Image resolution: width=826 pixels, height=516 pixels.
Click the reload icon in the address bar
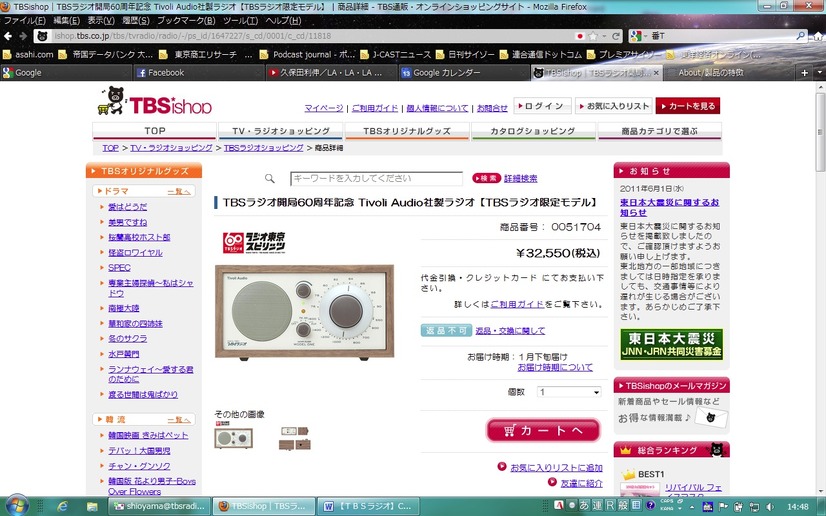coord(615,36)
